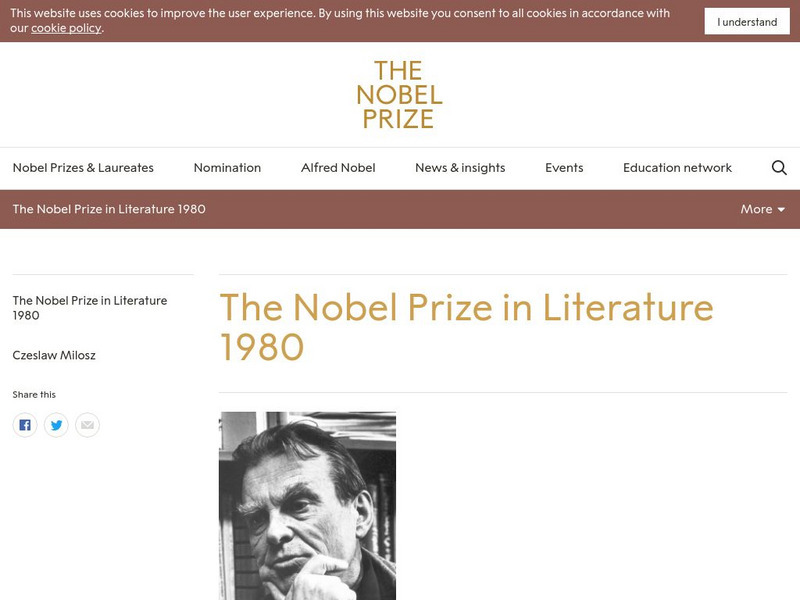Share this page via email icon
The height and width of the screenshot is (600, 800).
click(88, 425)
